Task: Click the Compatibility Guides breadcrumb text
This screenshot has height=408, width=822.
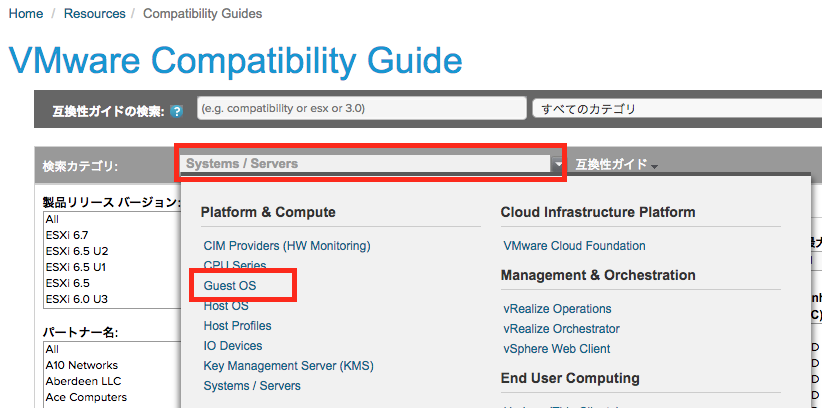Action: [202, 14]
